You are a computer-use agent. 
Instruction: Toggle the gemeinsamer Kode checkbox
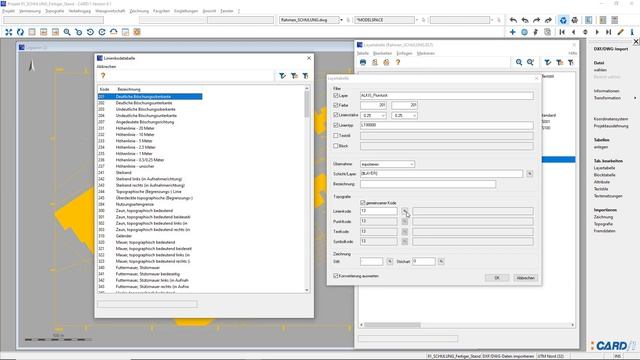click(x=363, y=203)
